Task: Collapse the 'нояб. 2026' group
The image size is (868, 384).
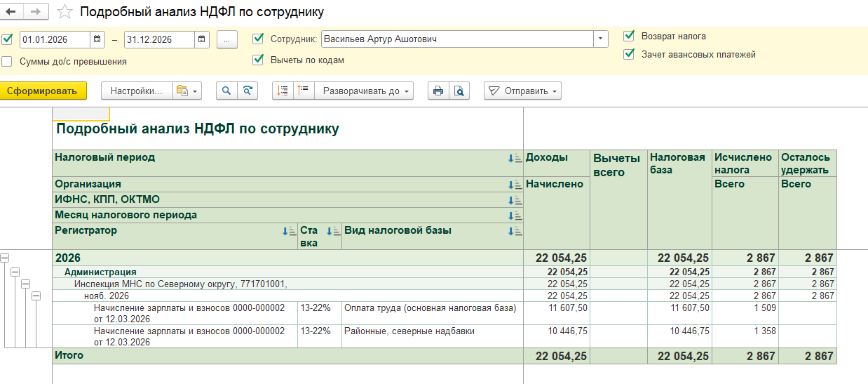Action: click(x=36, y=296)
